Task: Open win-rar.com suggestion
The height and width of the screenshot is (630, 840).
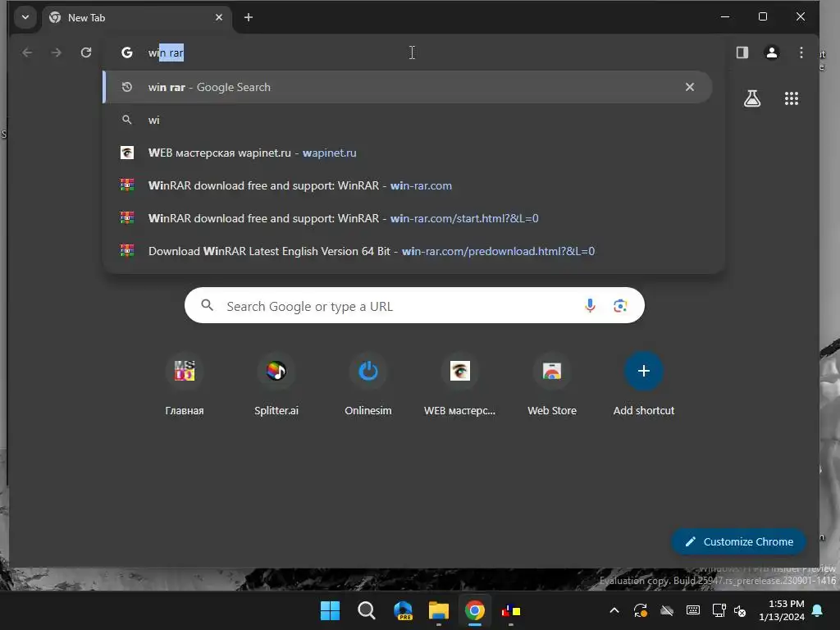Action: pyautogui.click(x=408, y=185)
